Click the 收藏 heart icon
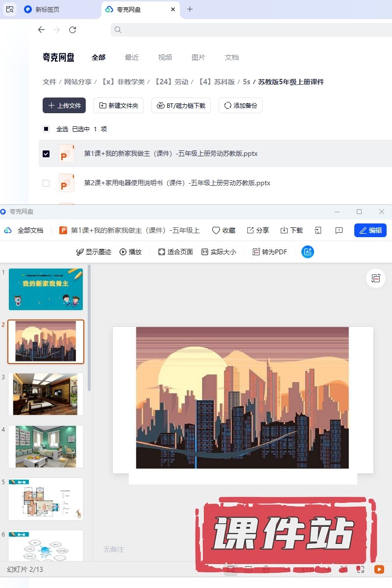Screen dimensions: 392x588 [216, 230]
